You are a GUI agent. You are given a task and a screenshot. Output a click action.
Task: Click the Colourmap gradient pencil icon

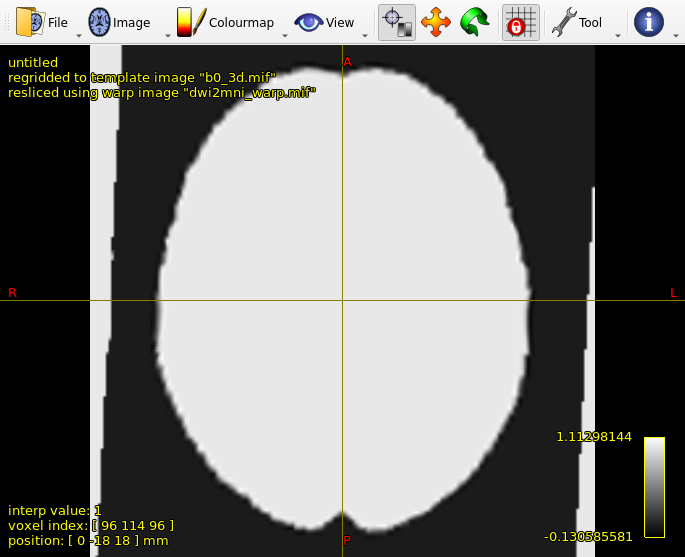(191, 22)
